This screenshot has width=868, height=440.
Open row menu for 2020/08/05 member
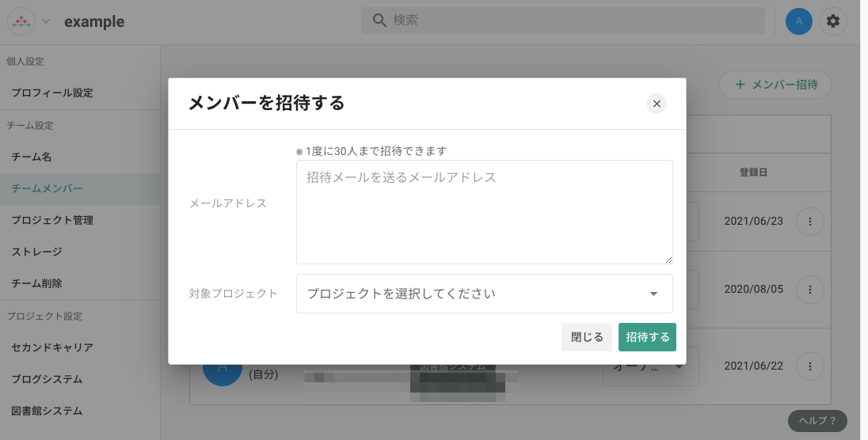pyautogui.click(x=810, y=290)
